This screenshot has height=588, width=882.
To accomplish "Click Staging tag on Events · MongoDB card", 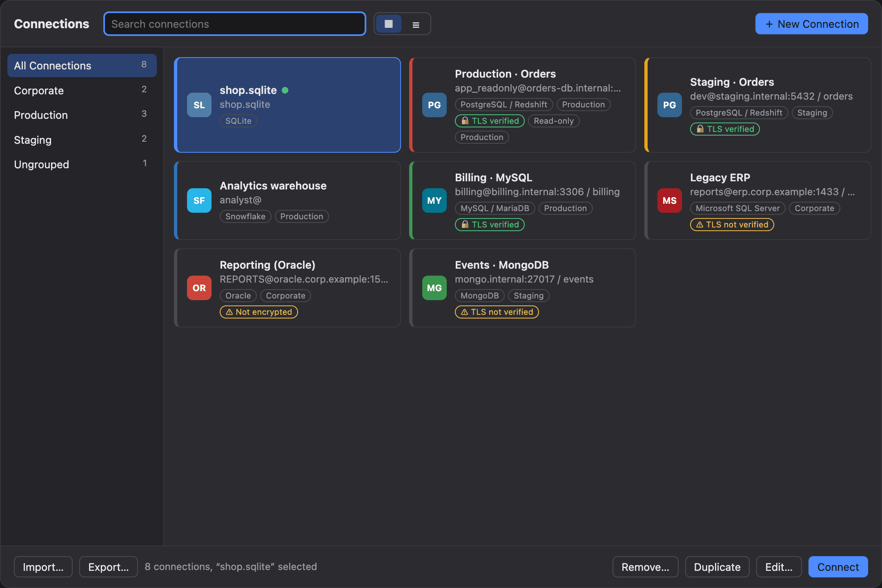I will pyautogui.click(x=528, y=296).
